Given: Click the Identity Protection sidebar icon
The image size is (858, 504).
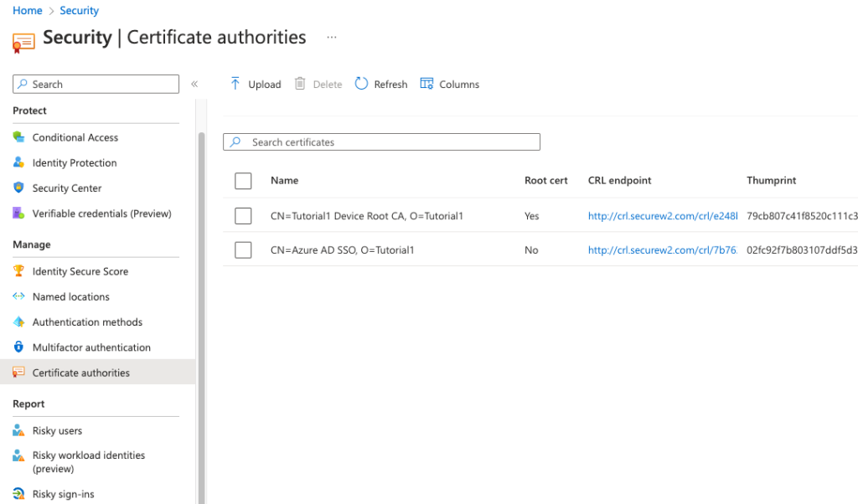Looking at the screenshot, I should click(x=18, y=162).
